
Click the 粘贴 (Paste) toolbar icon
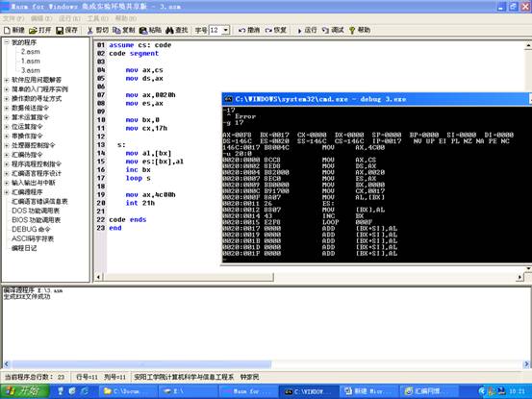pyautogui.click(x=150, y=30)
